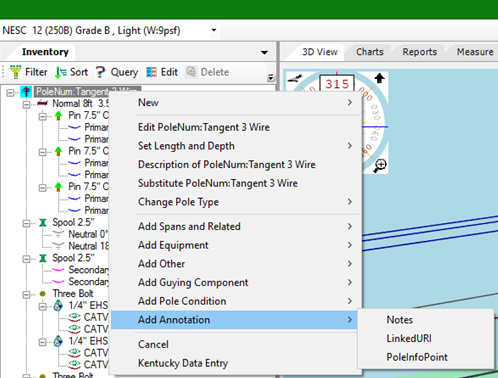Image resolution: width=498 pixels, height=378 pixels.
Task: Choose Description of PoleNum:Tangent 3 Wire
Action: pos(235,164)
